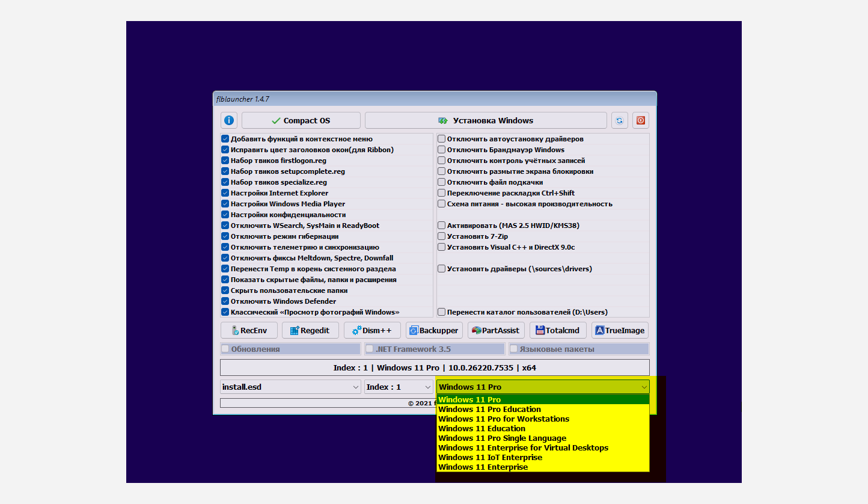
Task: Pick Windows 11 IoT Enterprise
Action: [543, 458]
